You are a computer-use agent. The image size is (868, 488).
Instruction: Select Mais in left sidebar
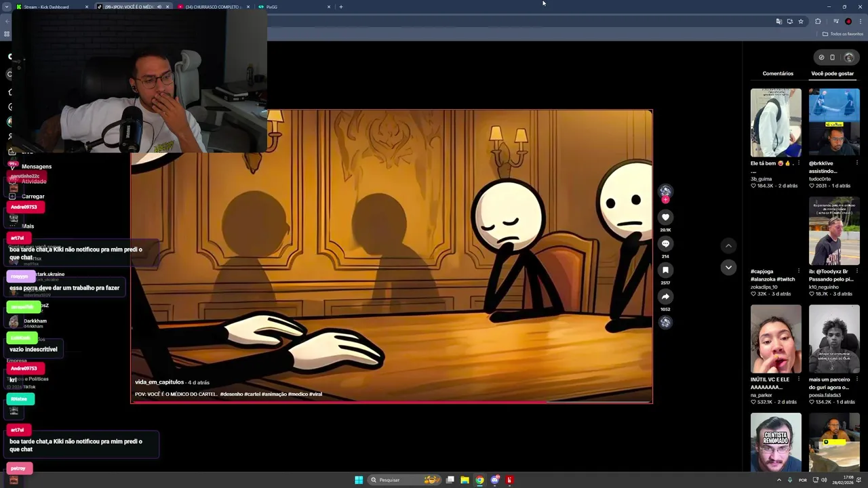[28, 226]
